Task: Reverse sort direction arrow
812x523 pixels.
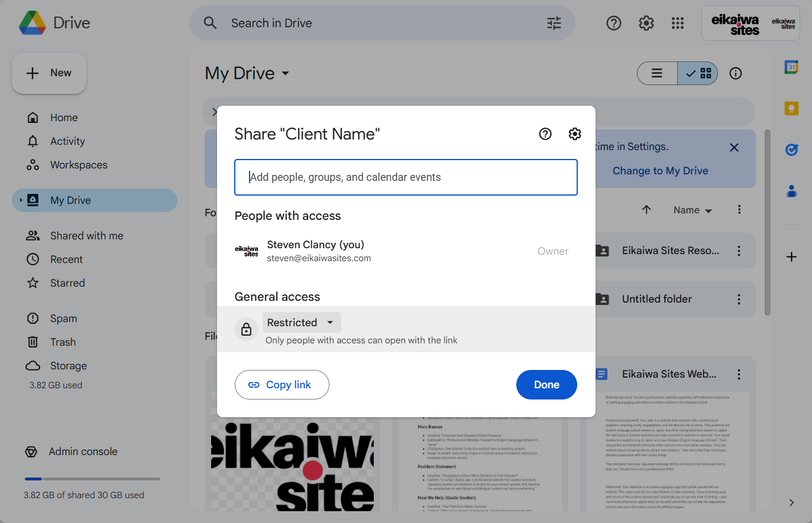Action: (646, 210)
